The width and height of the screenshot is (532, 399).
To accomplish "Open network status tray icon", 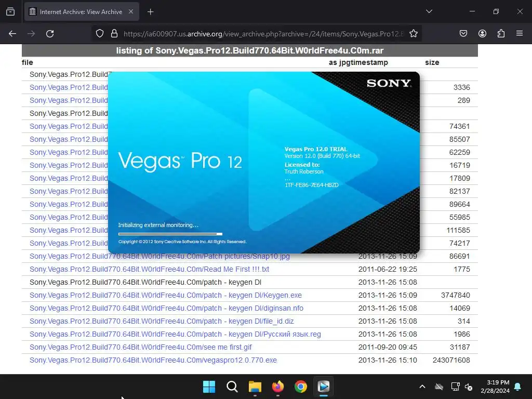I will click(455, 387).
